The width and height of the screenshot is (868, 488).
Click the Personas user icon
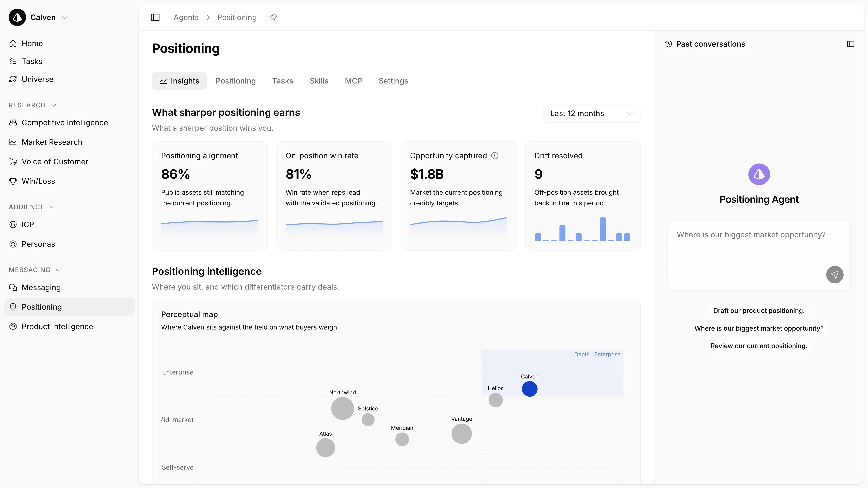coord(13,244)
